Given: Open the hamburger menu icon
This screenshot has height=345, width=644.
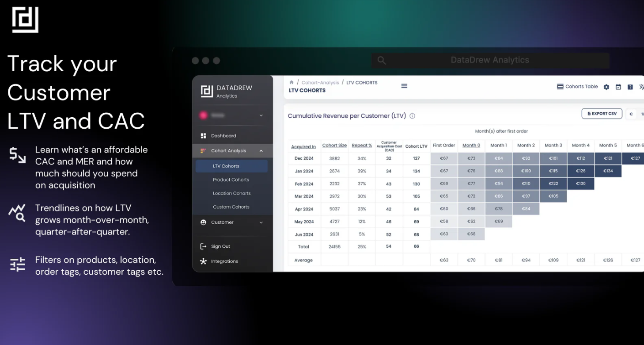Looking at the screenshot, I should point(404,86).
